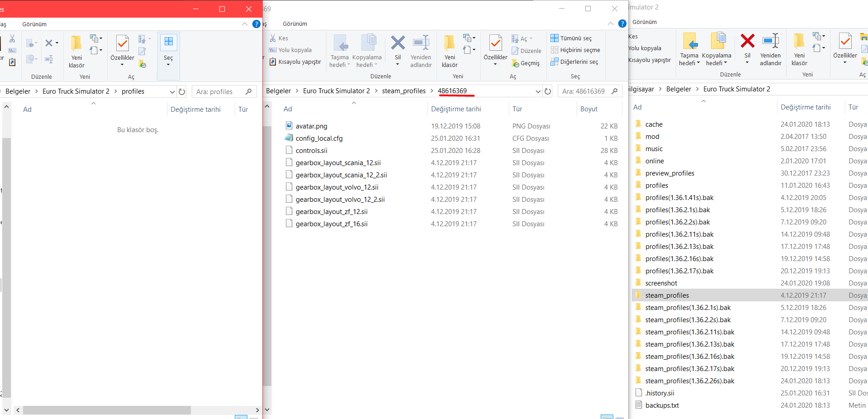Viewport: 868px width, 419px height.
Task: Click horizontal scrollbar in left profiles window
Action: click(107, 410)
